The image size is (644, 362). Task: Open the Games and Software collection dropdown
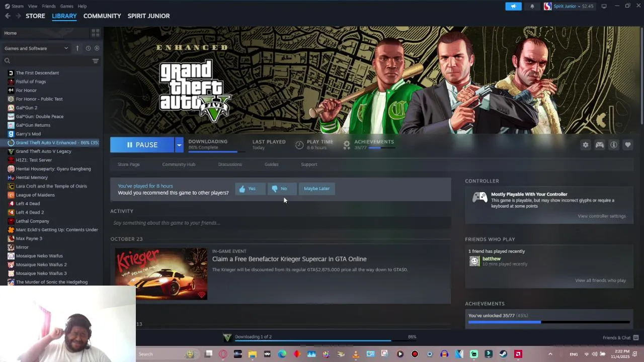click(x=36, y=48)
